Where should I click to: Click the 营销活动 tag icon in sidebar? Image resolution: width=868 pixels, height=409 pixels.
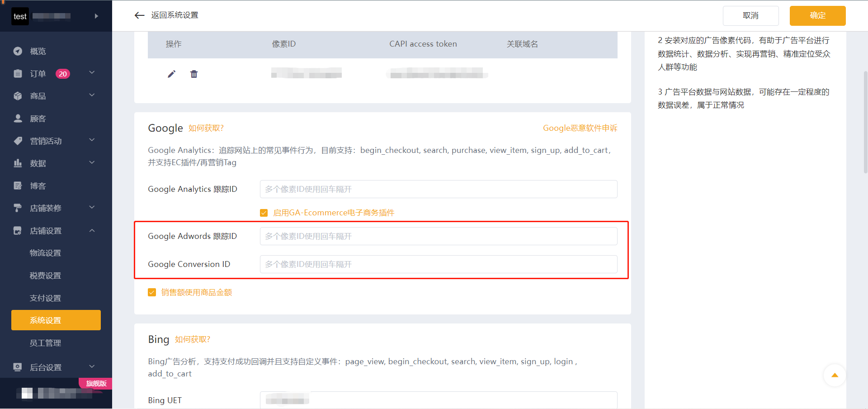point(18,141)
